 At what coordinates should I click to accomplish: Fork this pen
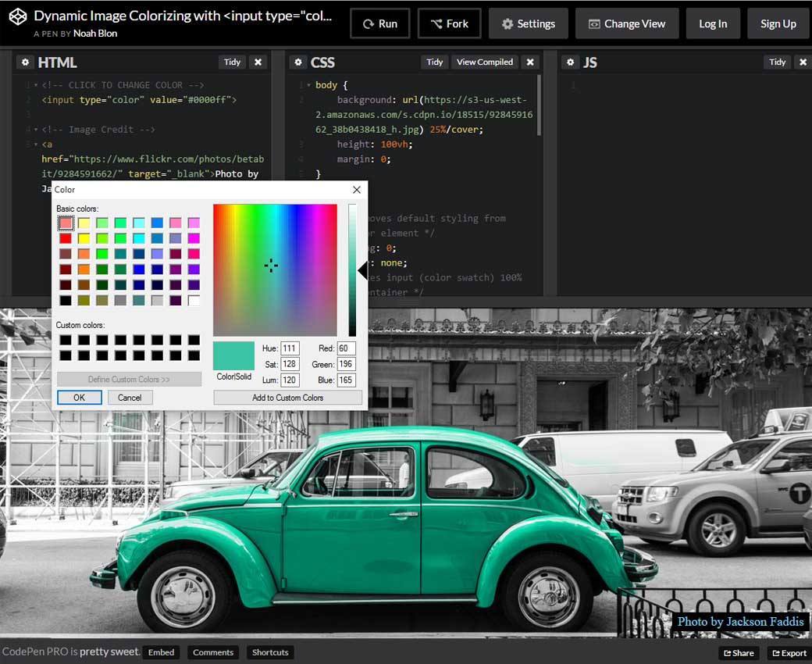coord(448,23)
